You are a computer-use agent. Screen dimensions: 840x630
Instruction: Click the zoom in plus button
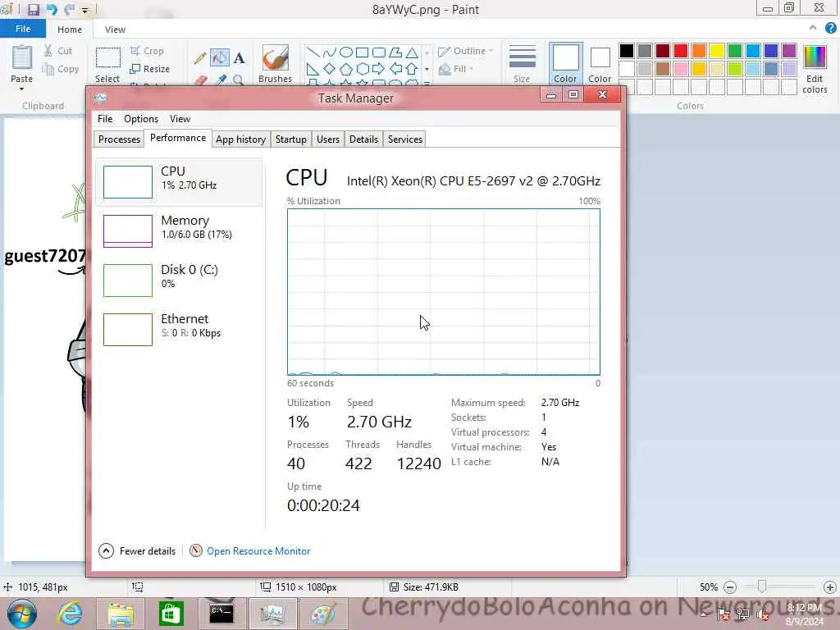point(830,587)
